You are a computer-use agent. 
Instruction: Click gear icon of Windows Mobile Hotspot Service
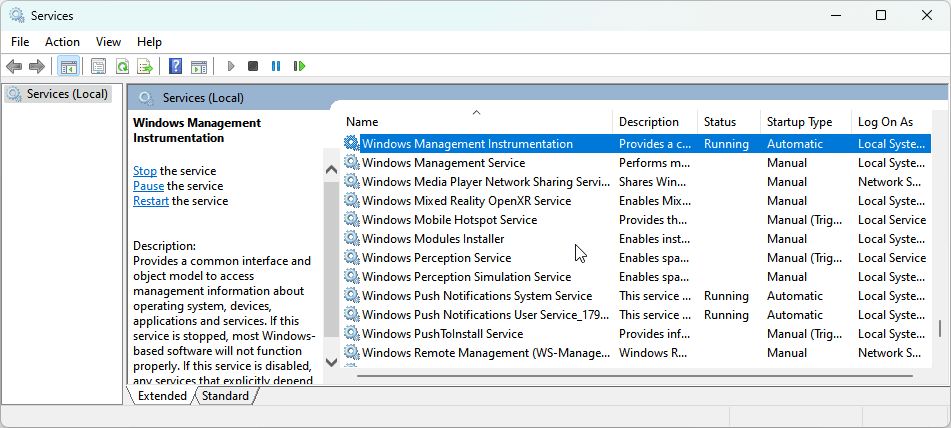[351, 219]
